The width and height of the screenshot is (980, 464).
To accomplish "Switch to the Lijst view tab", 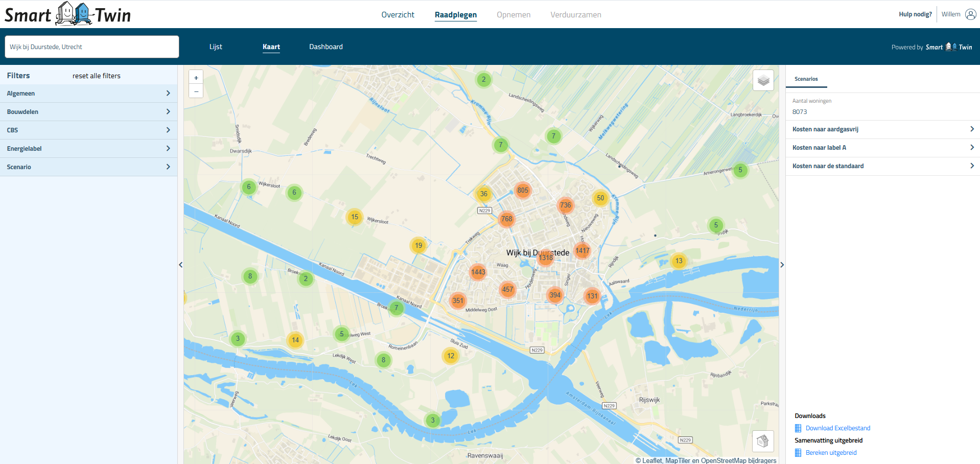I will point(216,47).
